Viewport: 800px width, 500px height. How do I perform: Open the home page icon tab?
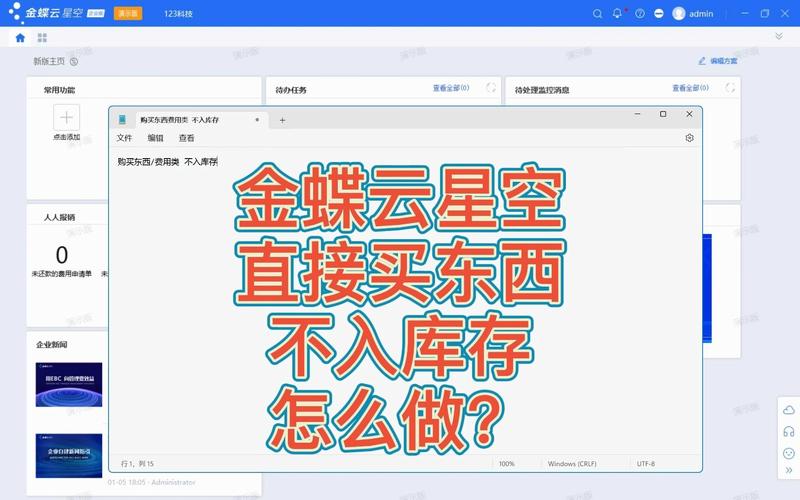point(20,38)
